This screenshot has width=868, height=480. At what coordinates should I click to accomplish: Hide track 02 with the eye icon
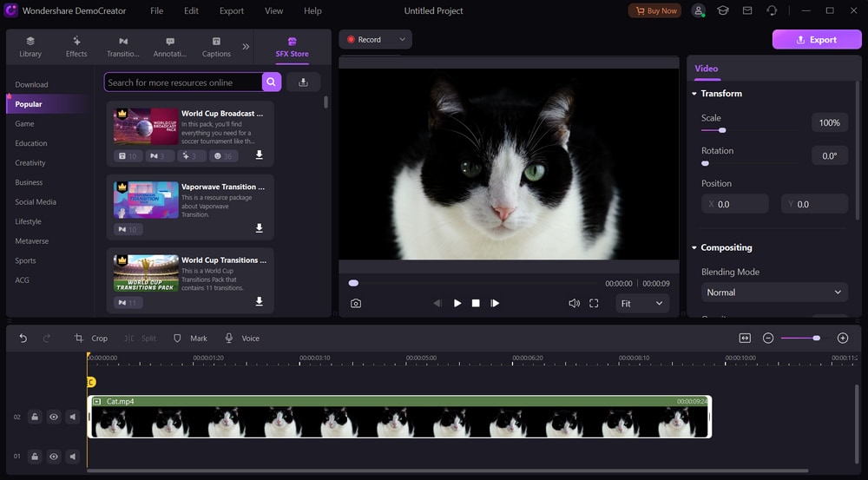point(54,418)
